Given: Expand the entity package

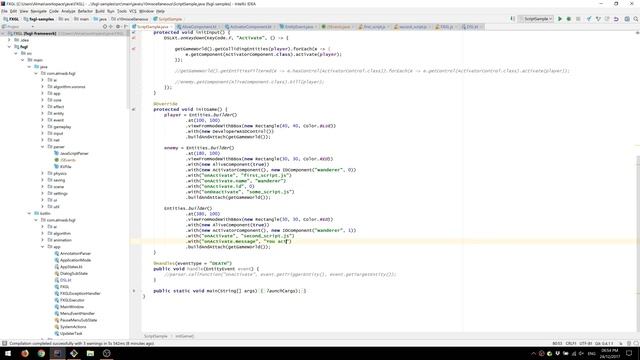Looking at the screenshot, I should click(x=42, y=113).
